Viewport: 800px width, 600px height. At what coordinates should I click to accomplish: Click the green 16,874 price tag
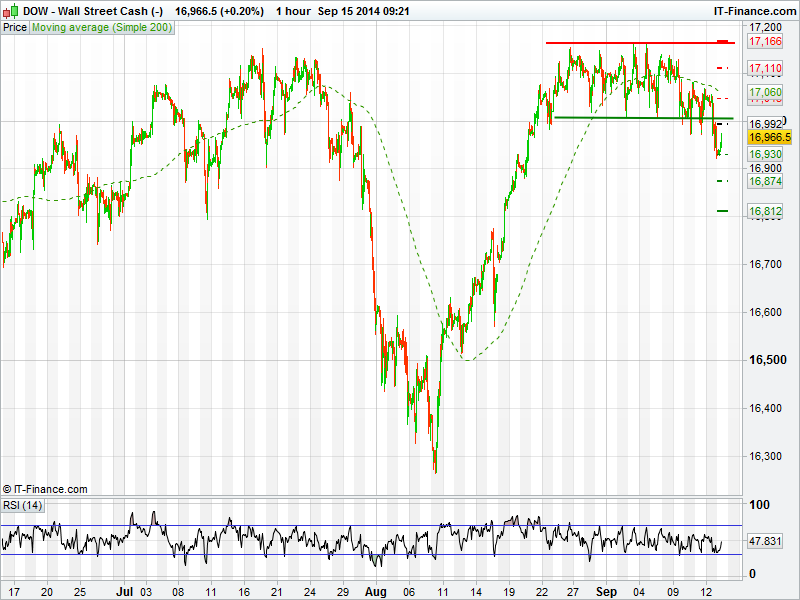point(765,181)
